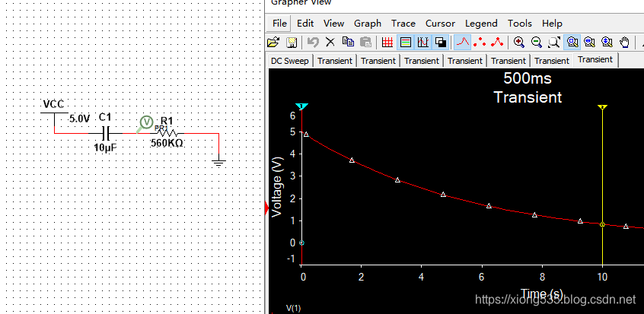Switch to the DC Sweep tab
Viewport: 644px width, 314px height.
click(289, 61)
